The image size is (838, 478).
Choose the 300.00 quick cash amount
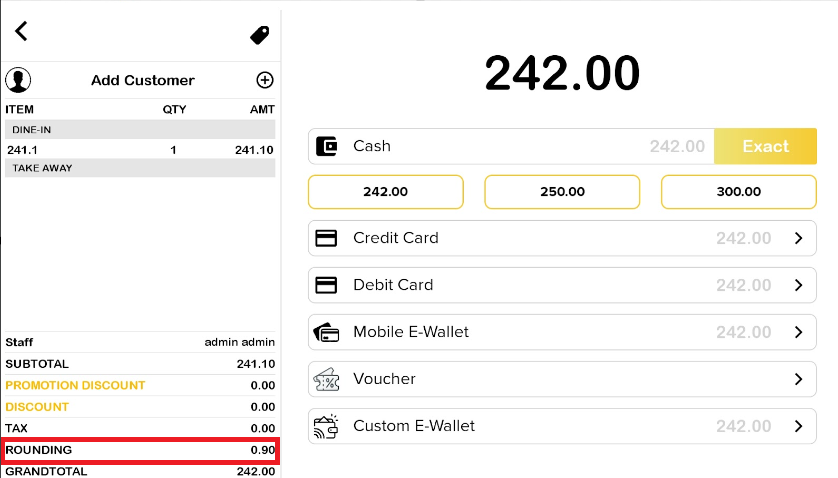[739, 192]
